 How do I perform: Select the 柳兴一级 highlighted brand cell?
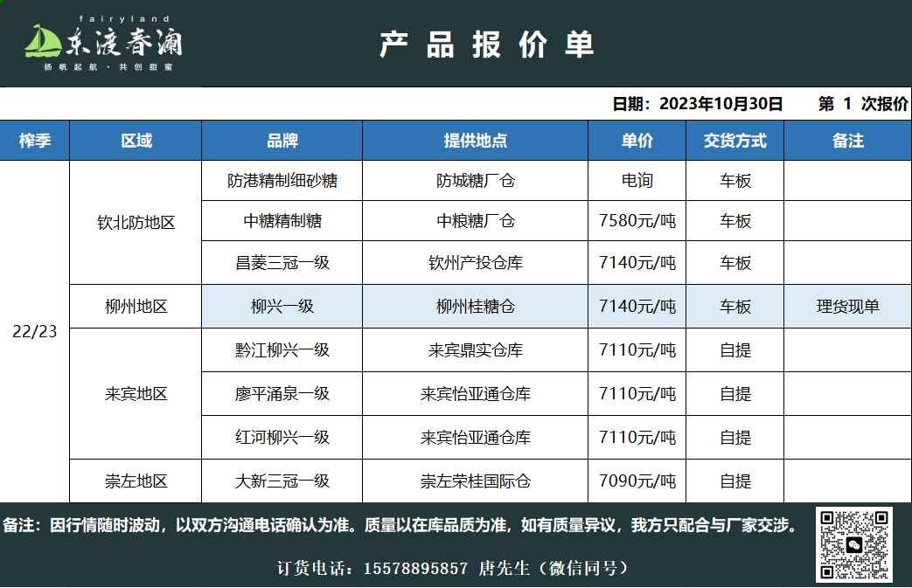coord(282,307)
